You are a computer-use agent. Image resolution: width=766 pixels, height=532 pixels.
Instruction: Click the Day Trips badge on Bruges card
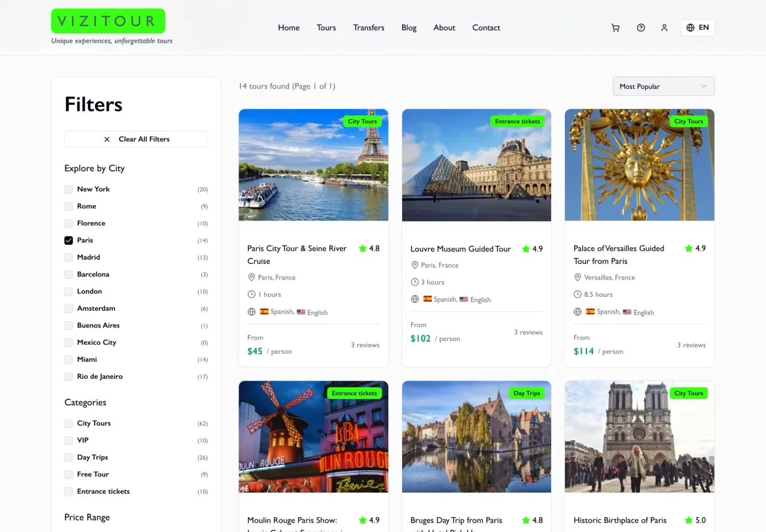[527, 393]
